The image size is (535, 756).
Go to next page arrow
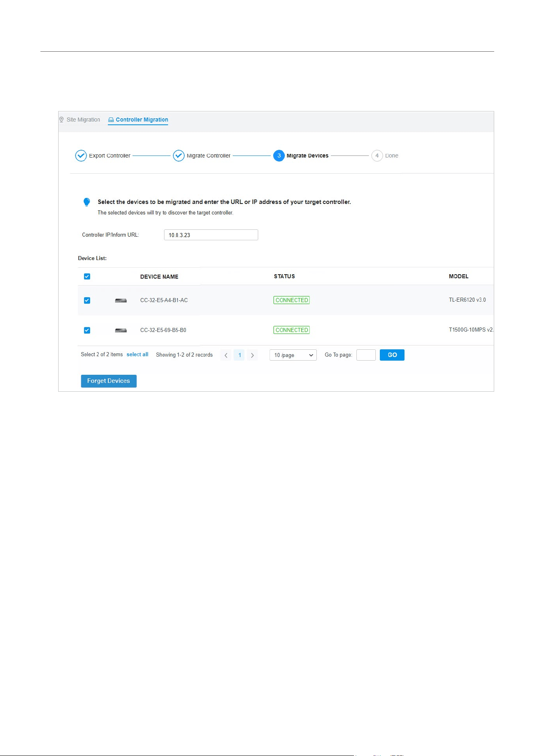pyautogui.click(x=253, y=355)
